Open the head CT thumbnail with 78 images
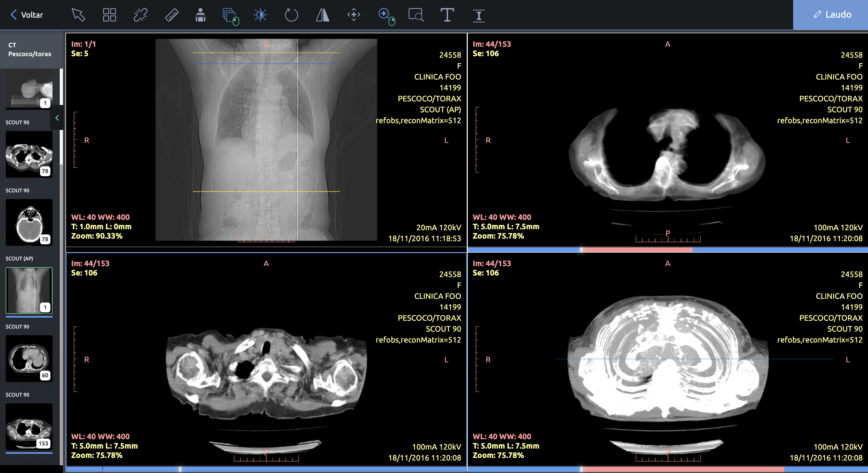868x473 pixels. coord(29,222)
